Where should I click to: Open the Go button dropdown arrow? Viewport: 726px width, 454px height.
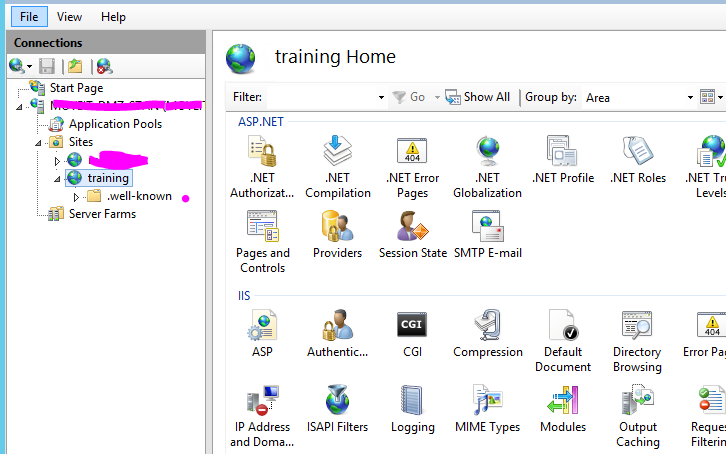437,97
